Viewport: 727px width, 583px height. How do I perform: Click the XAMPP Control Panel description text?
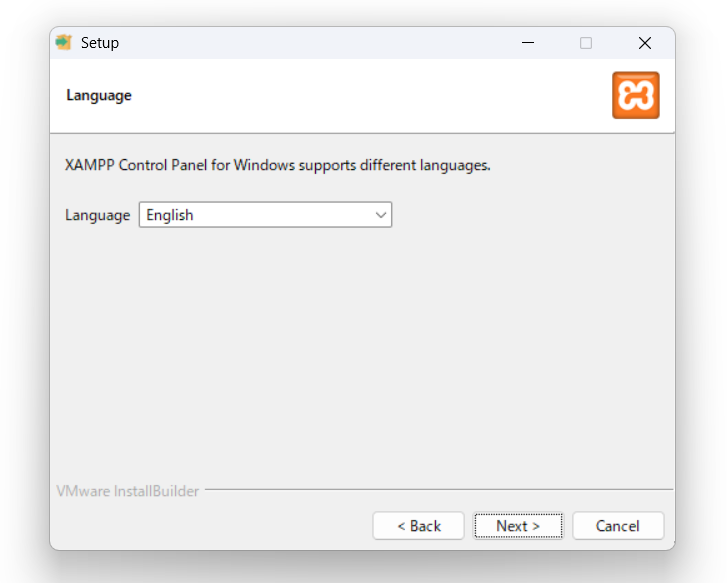[x=278, y=165]
